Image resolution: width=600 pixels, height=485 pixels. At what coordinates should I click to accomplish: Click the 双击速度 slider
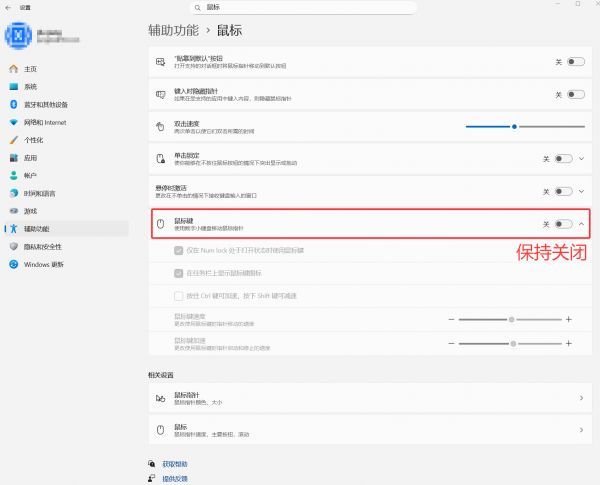[x=525, y=126]
